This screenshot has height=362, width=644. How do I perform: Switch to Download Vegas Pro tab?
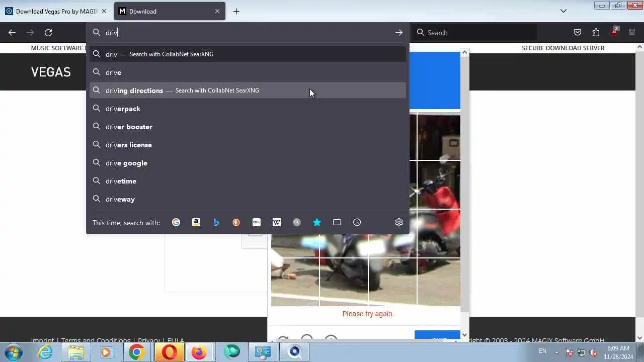(x=56, y=11)
